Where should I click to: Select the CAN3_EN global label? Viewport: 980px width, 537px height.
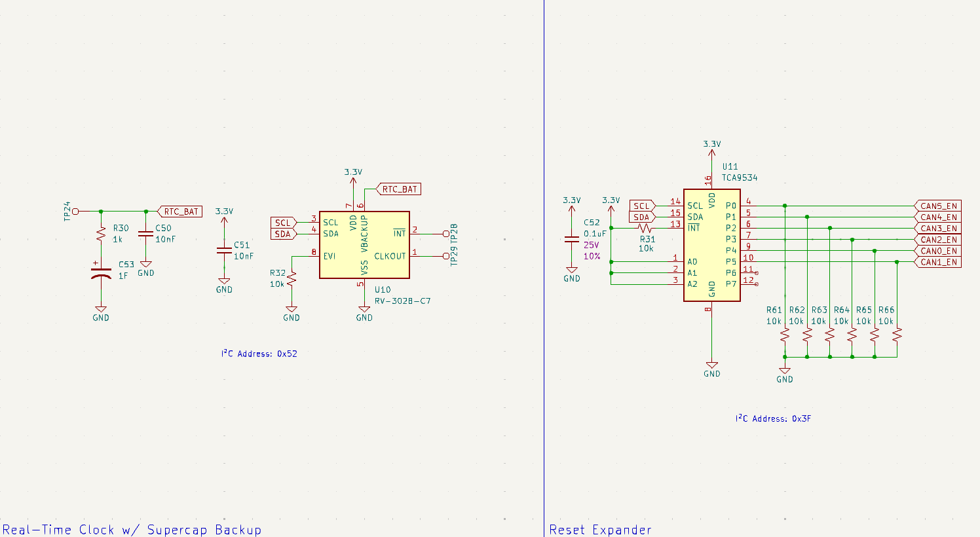(x=938, y=229)
